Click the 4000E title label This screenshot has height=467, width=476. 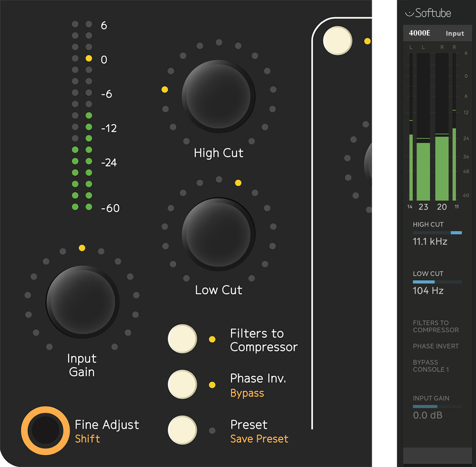[x=420, y=33]
